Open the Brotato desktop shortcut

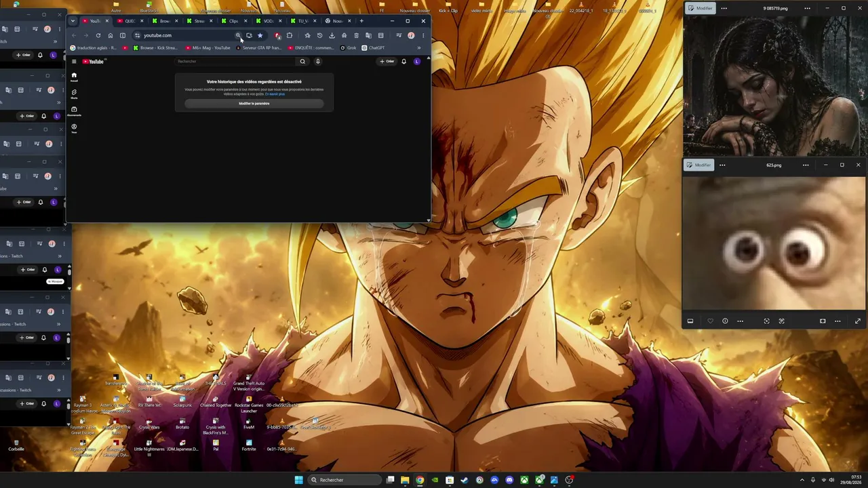[182, 424]
